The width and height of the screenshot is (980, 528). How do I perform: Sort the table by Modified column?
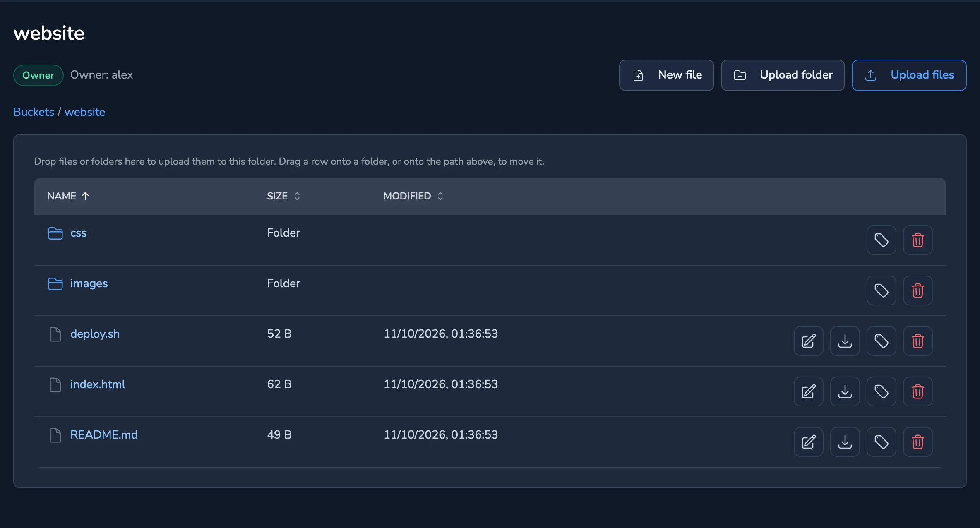coord(413,196)
